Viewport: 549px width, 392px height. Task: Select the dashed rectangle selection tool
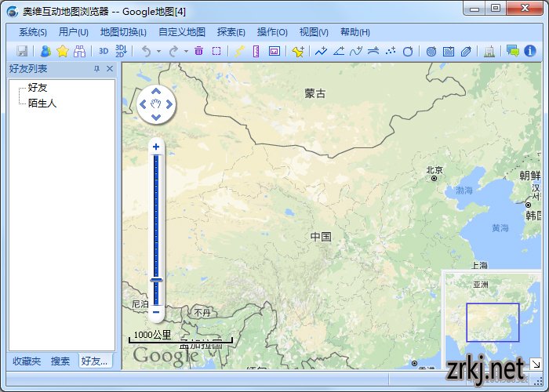coord(216,52)
